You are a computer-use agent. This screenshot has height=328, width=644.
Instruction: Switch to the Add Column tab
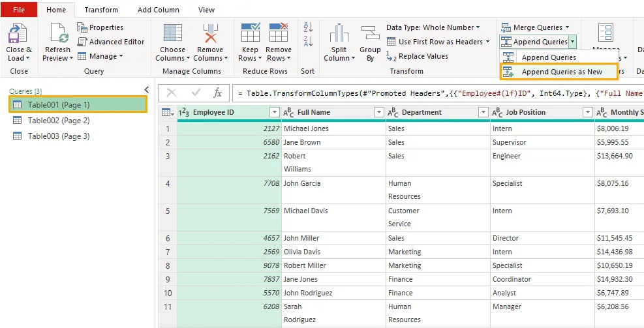158,10
